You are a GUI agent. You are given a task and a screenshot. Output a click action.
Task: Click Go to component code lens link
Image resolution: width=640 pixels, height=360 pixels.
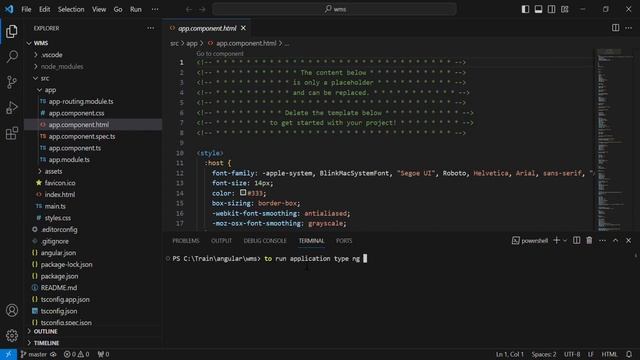[x=220, y=53]
